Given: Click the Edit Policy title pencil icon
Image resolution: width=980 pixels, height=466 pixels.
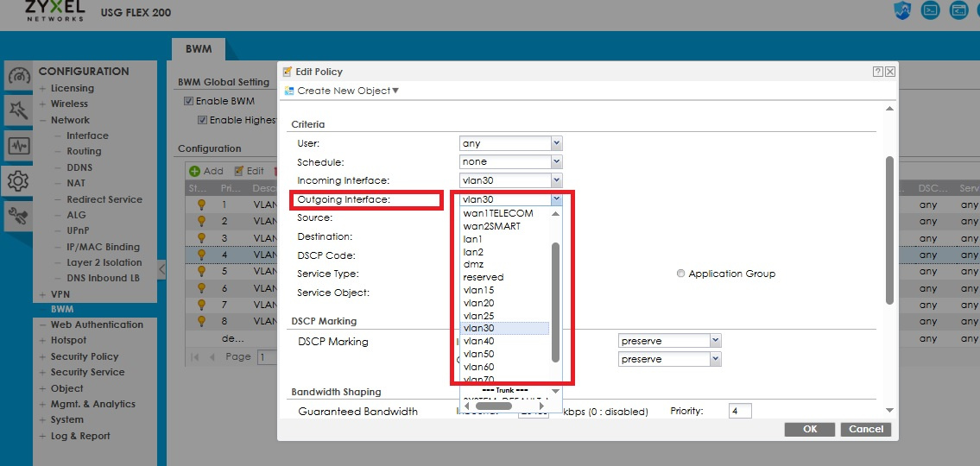Looking at the screenshot, I should click(288, 72).
